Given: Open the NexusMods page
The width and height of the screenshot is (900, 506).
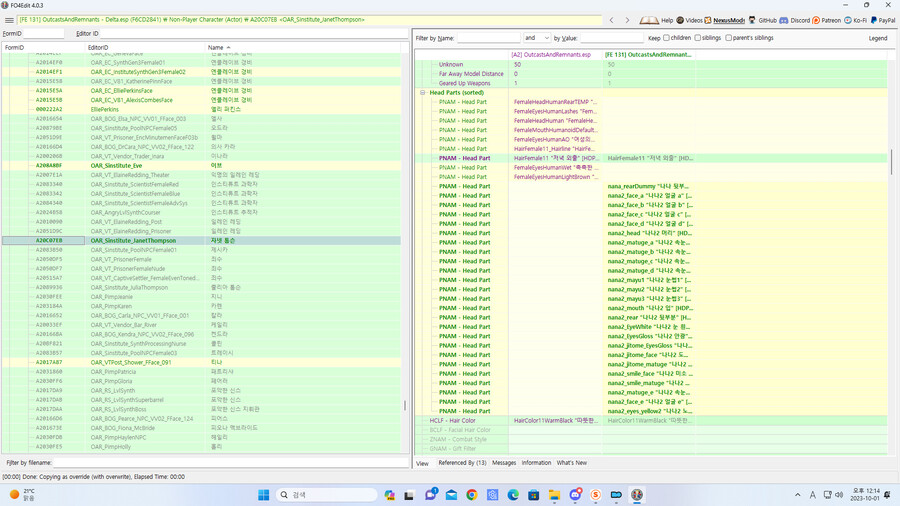Looking at the screenshot, I should pos(724,20).
